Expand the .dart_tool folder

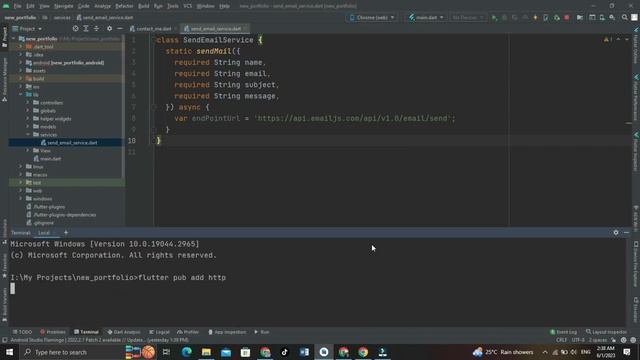20,47
